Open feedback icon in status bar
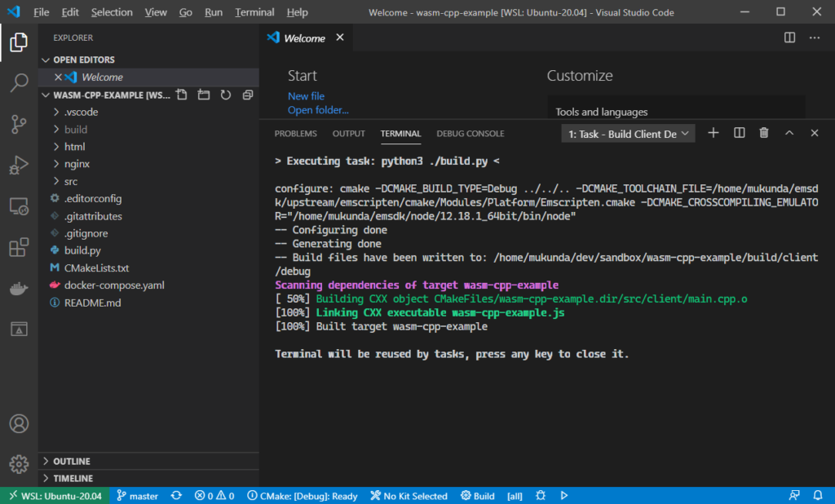 point(794,496)
